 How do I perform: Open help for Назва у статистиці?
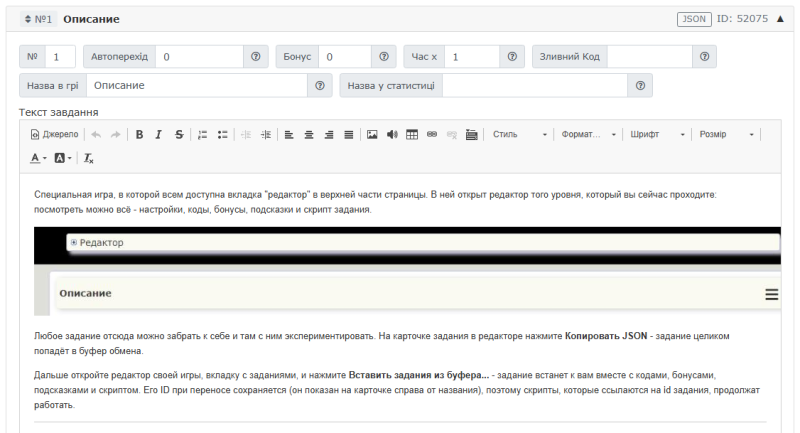coord(640,86)
